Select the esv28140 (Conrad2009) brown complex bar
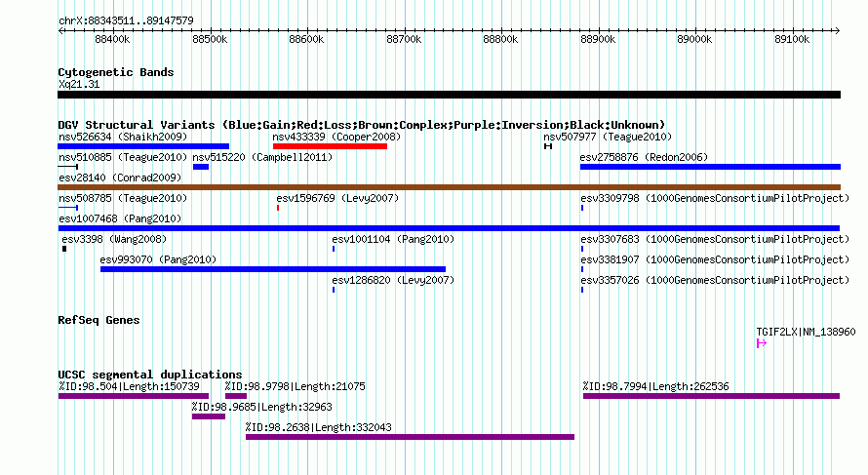The width and height of the screenshot is (868, 475). [x=449, y=187]
